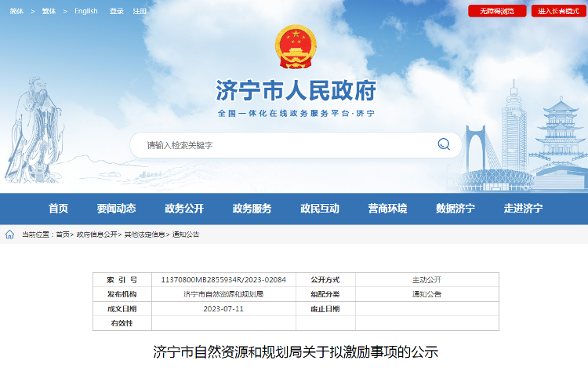Image resolution: width=588 pixels, height=371 pixels.
Task: Open the 政务公开 navigation tab
Action: pyautogui.click(x=184, y=209)
